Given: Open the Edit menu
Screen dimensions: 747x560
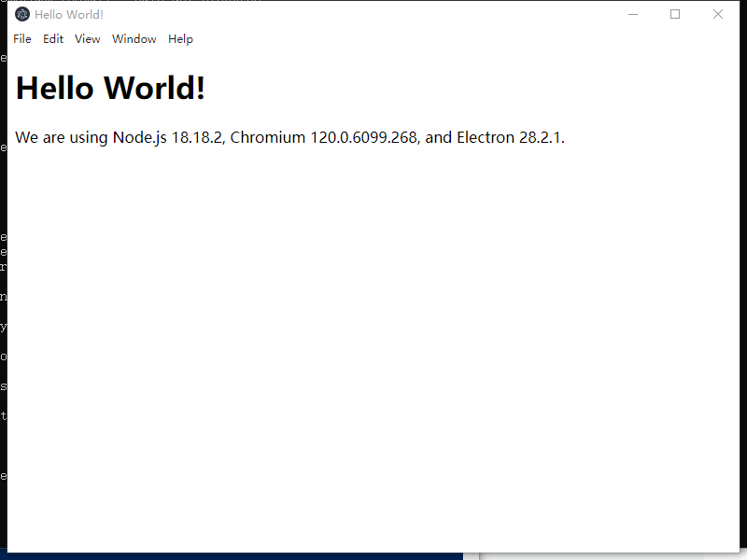Looking at the screenshot, I should coord(53,39).
